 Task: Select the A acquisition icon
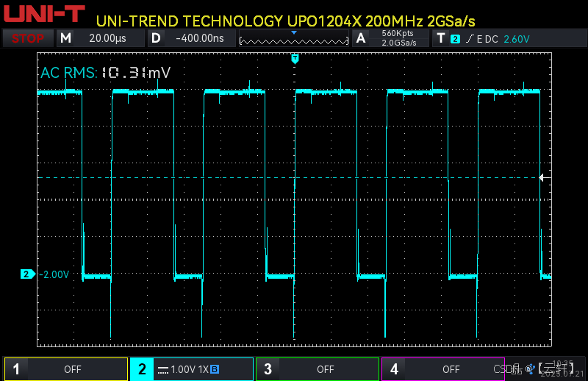click(x=361, y=38)
